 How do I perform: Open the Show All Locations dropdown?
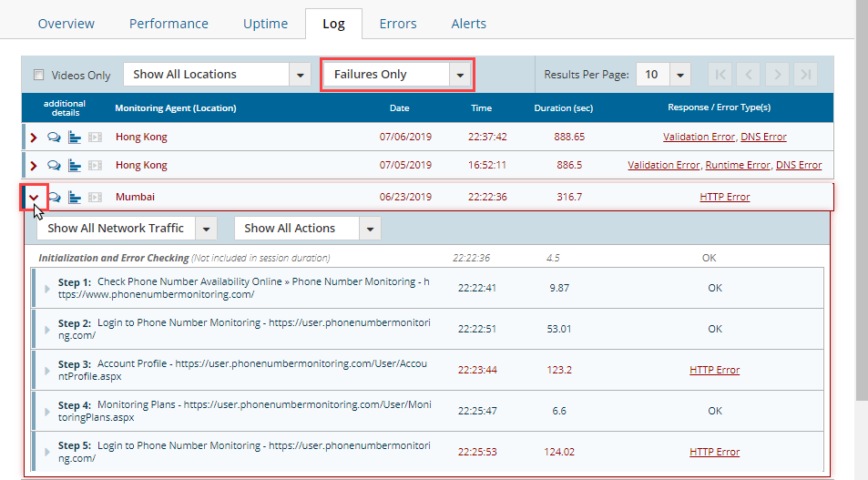pyautogui.click(x=217, y=75)
